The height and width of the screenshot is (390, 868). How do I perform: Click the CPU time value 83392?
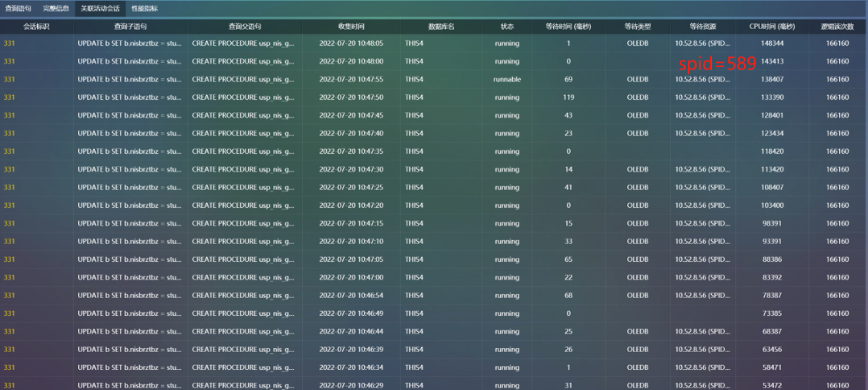(x=772, y=277)
